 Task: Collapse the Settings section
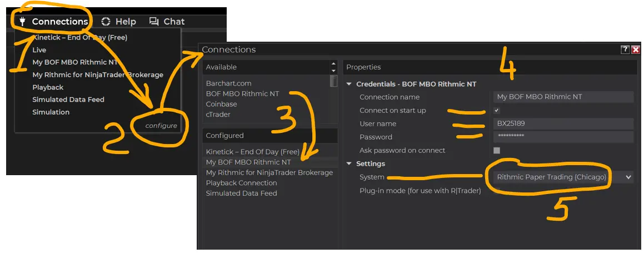[349, 163]
